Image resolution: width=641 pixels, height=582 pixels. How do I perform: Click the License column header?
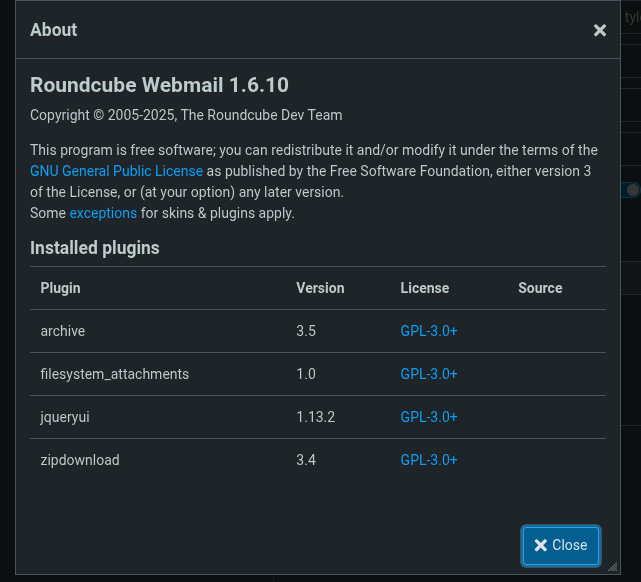424,288
